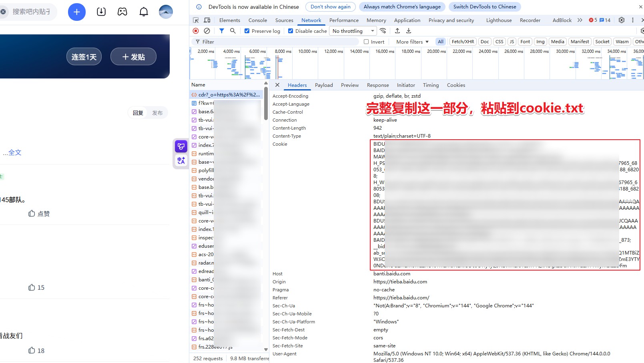Like the post with 18 likes
The width and height of the screenshot is (644, 363).
click(36, 351)
